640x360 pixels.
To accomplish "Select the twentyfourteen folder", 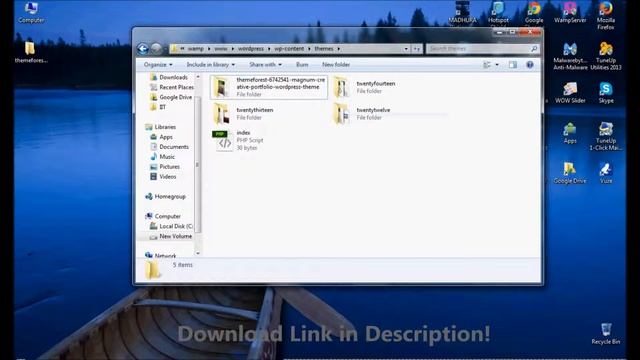I will click(x=365, y=87).
